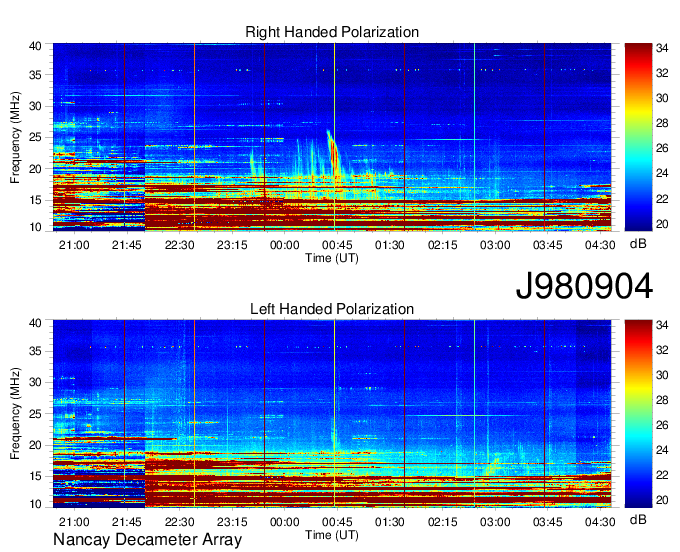Click the 28 dB label on top colorbar
The height and width of the screenshot is (552, 680).
coord(662,124)
